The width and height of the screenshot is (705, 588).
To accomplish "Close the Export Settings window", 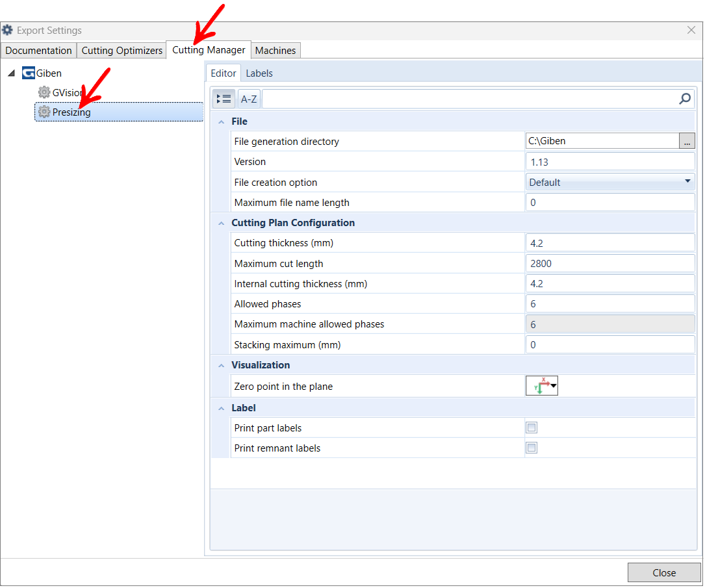I will click(691, 30).
